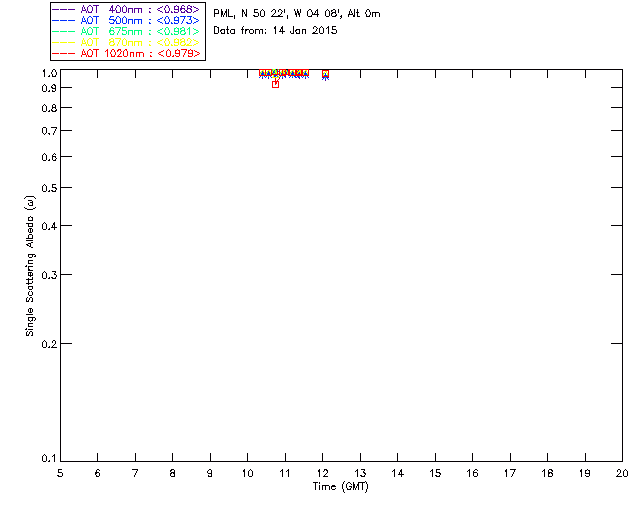Click the time axis tick label 17
The width and height of the screenshot is (640, 512).
[510, 473]
